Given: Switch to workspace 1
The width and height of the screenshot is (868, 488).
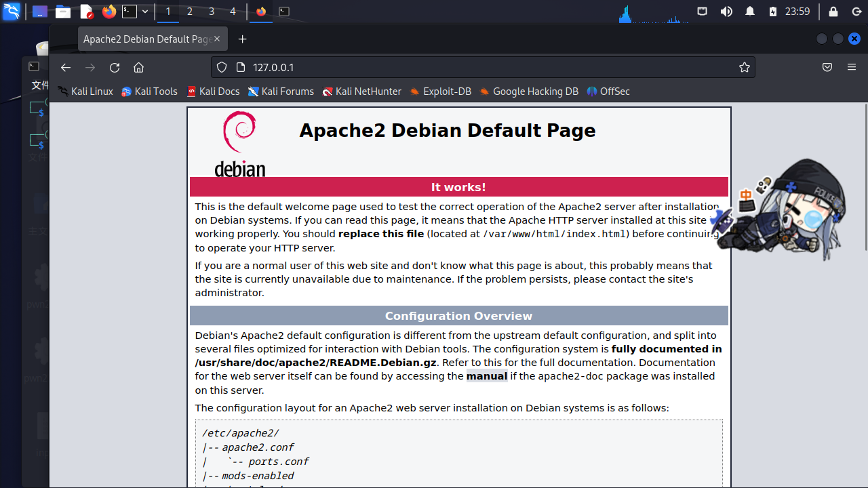Looking at the screenshot, I should click(168, 12).
